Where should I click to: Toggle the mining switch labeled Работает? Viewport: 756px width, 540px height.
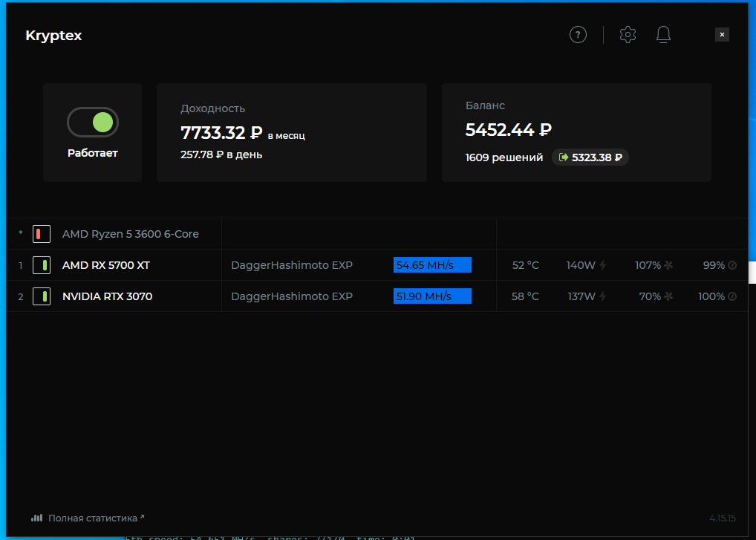93,123
